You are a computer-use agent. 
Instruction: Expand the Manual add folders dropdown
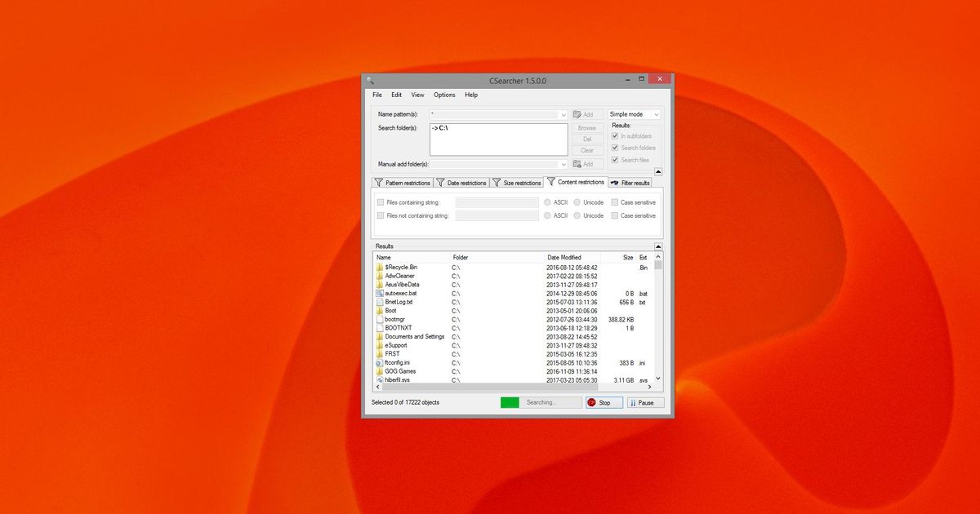click(563, 164)
